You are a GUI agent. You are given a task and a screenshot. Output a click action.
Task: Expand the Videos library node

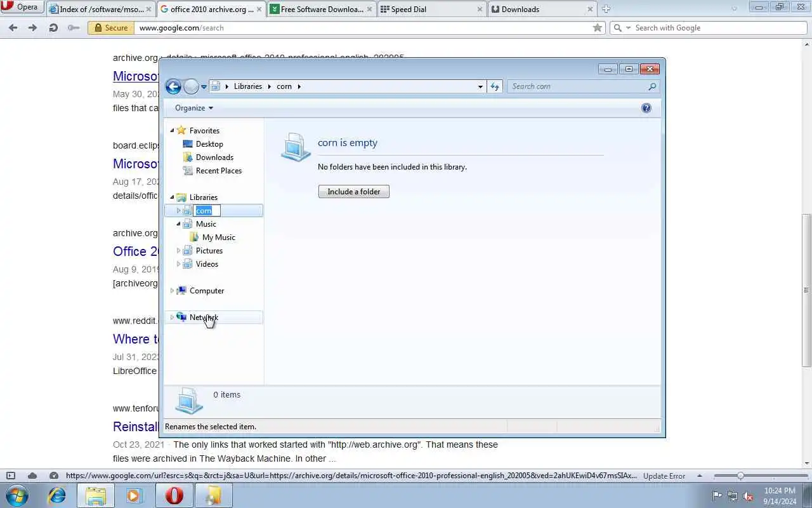pos(178,264)
